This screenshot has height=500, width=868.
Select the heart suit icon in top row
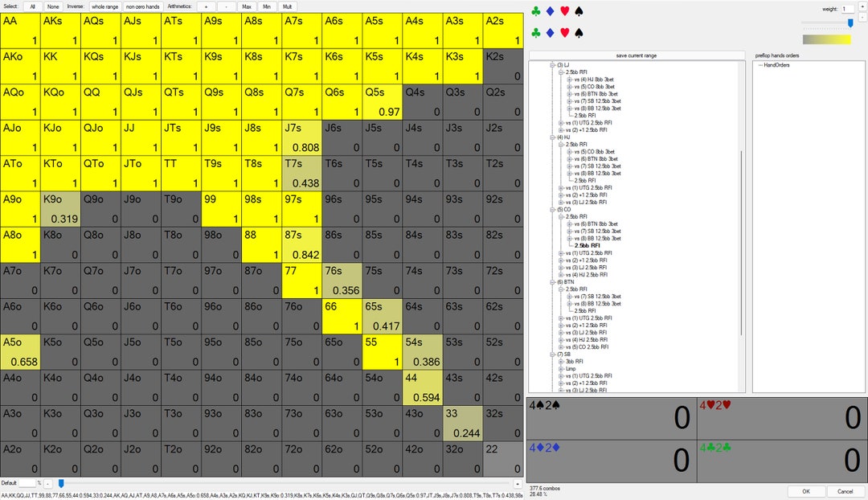pyautogui.click(x=565, y=10)
